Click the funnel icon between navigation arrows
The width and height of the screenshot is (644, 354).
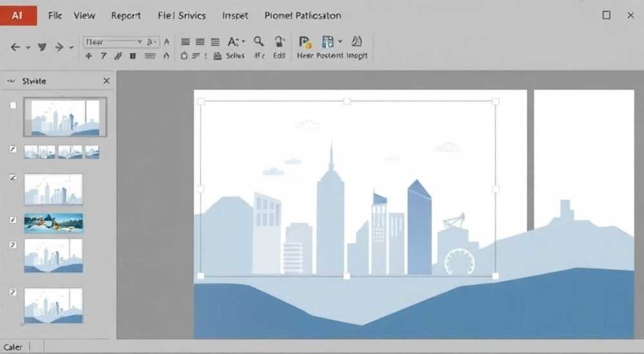point(42,47)
